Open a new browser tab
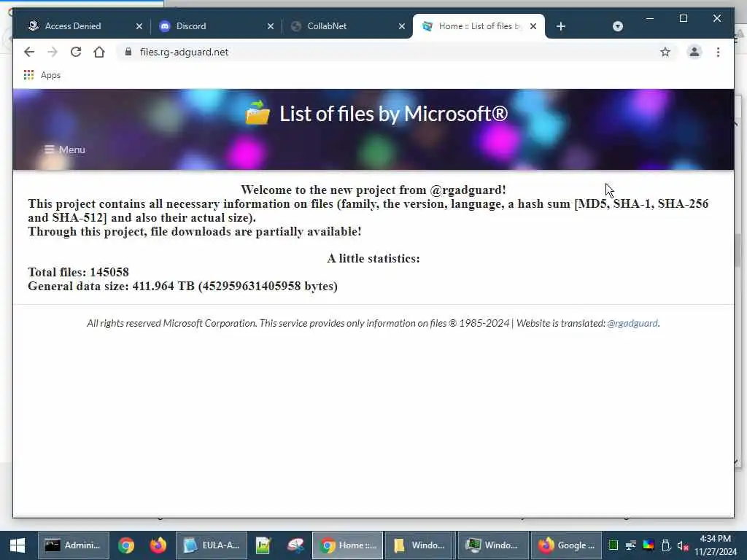The height and width of the screenshot is (560, 747). 561,26
